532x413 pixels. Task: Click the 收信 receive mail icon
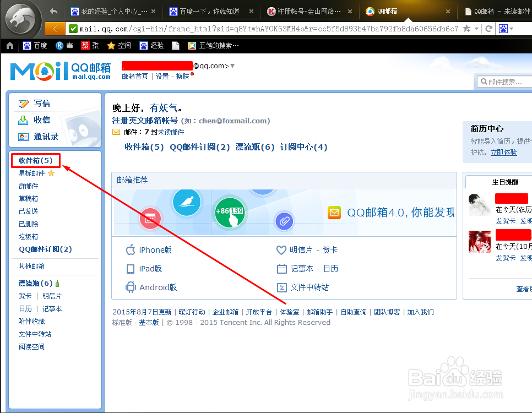tap(24, 120)
